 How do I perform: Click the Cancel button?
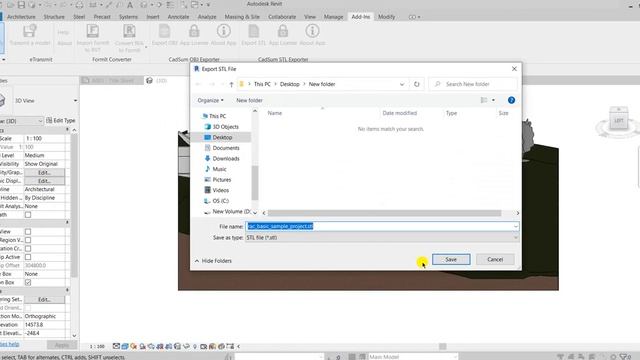[x=495, y=259]
